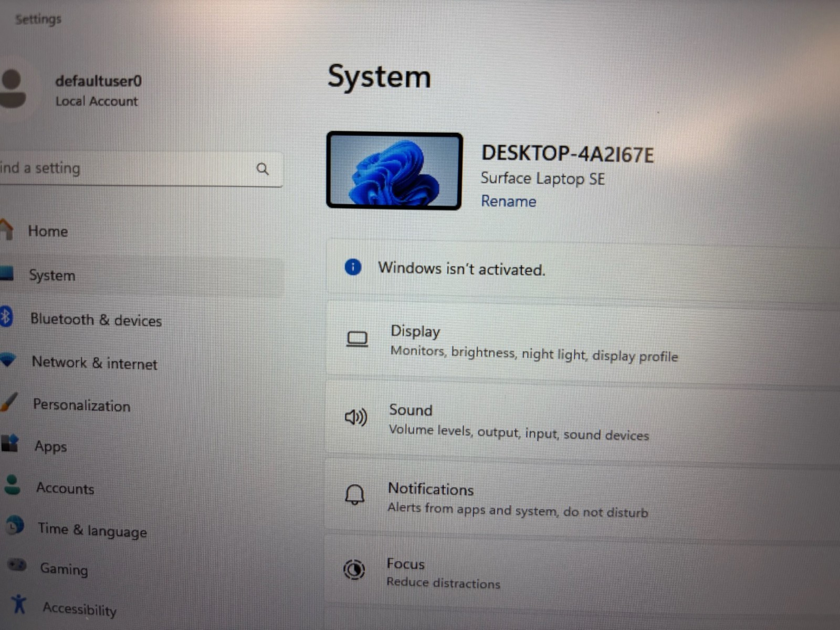Open Focus settings

[583, 573]
